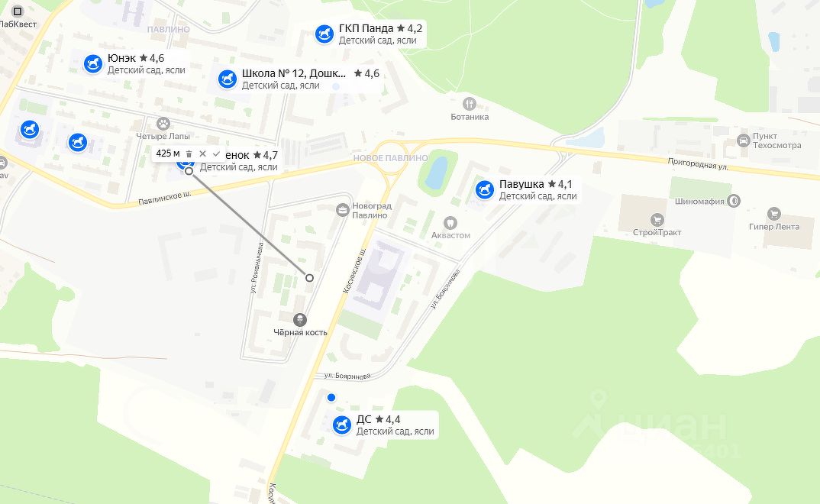Select the Павушка kindergarten pin icon

(x=484, y=190)
